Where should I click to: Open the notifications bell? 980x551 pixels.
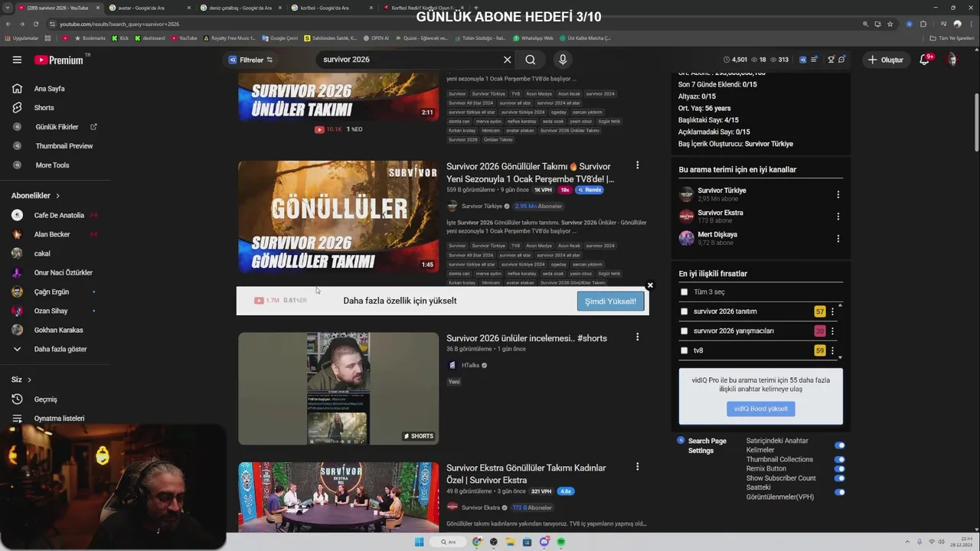[924, 60]
